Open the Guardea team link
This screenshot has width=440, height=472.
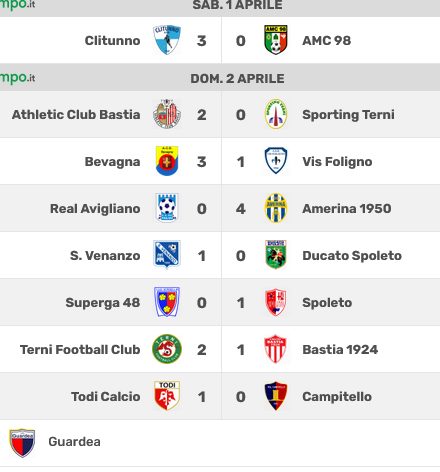point(74,441)
